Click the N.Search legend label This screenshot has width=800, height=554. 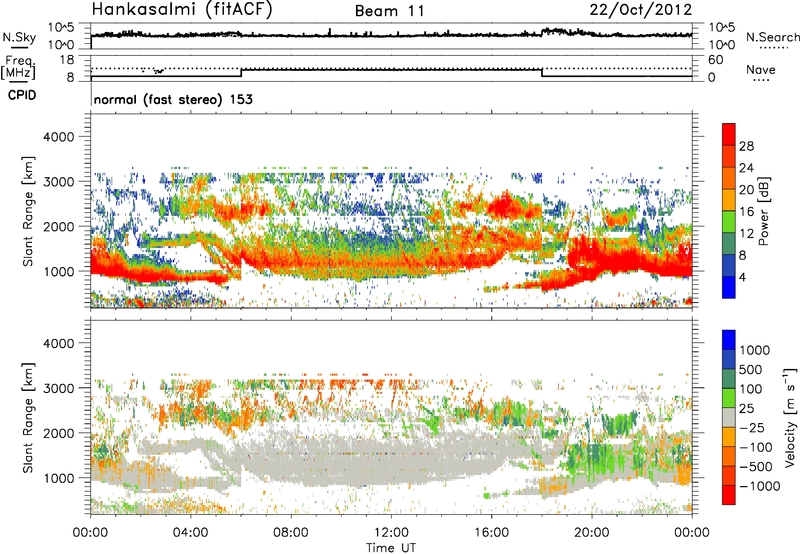(x=772, y=37)
